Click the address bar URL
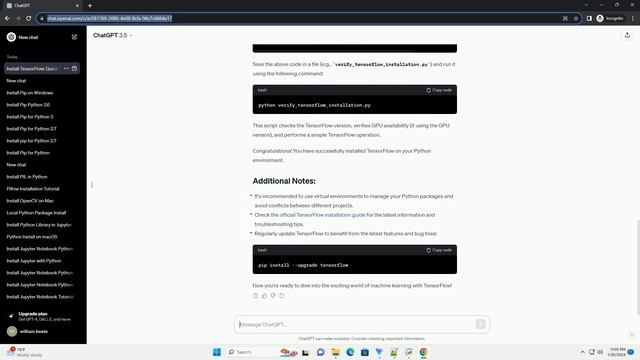Screen dimensions: 640x360 click(109, 18)
